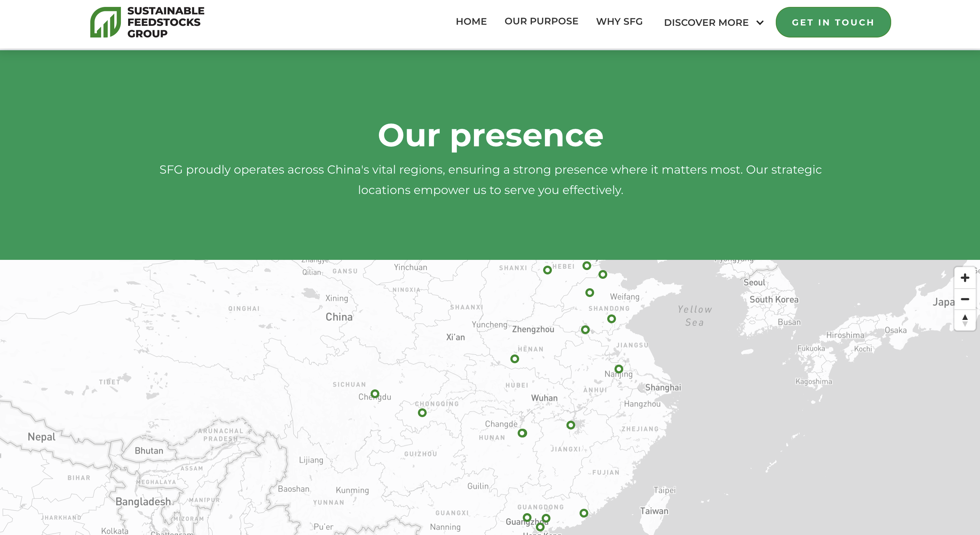Select the marker under Henan label
Screen dimensions: 980x535
click(x=514, y=358)
